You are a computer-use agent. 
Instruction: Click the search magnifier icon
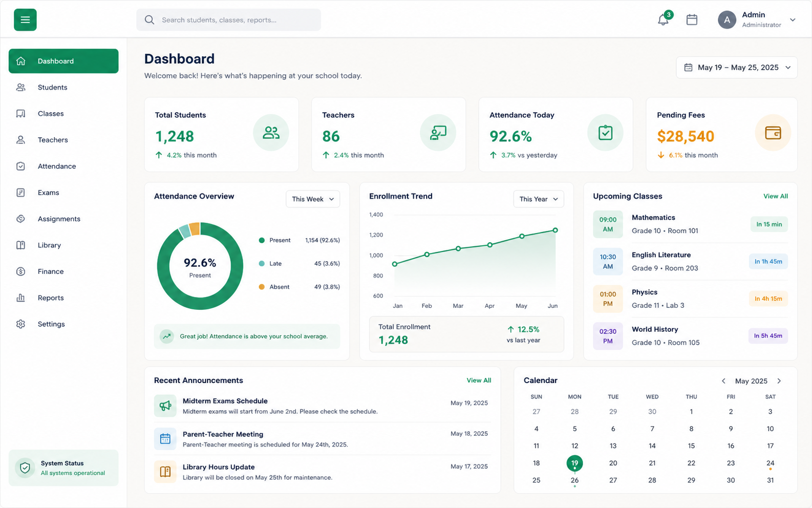click(149, 20)
